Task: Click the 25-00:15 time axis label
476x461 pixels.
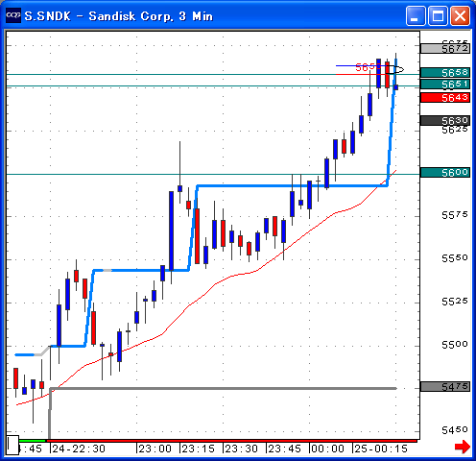Action: pyautogui.click(x=381, y=449)
